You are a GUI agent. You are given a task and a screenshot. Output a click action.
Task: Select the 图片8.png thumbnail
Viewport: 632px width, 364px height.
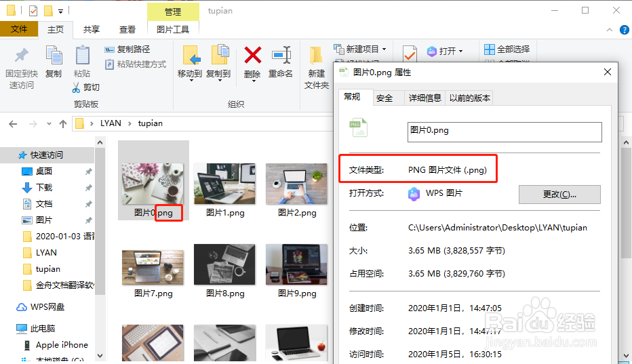coord(224,264)
